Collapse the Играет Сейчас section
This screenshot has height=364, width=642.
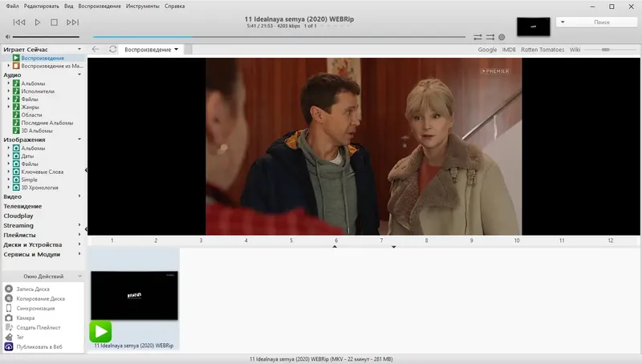(x=79, y=49)
